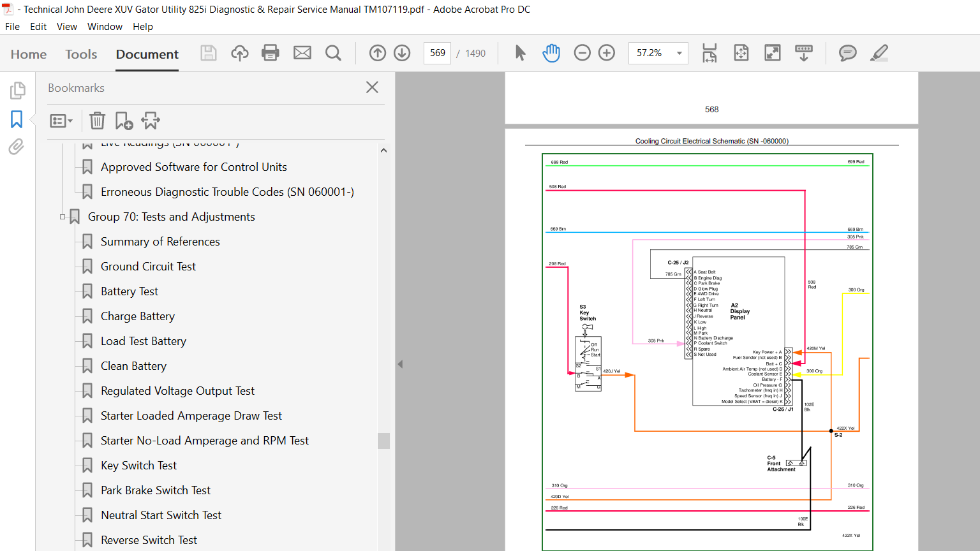This screenshot has height=551, width=980.
Task: Collapse the navigation pane arrow
Action: tap(400, 364)
